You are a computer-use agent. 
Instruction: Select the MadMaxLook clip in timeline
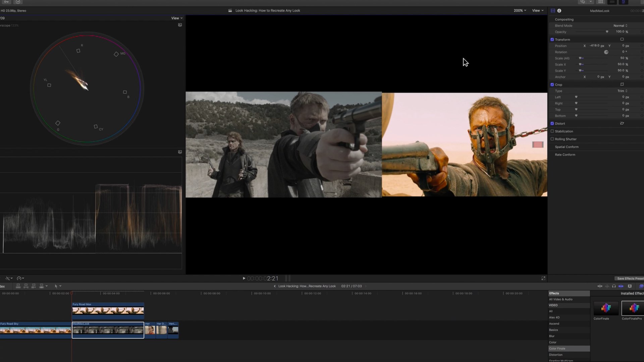[x=108, y=330]
